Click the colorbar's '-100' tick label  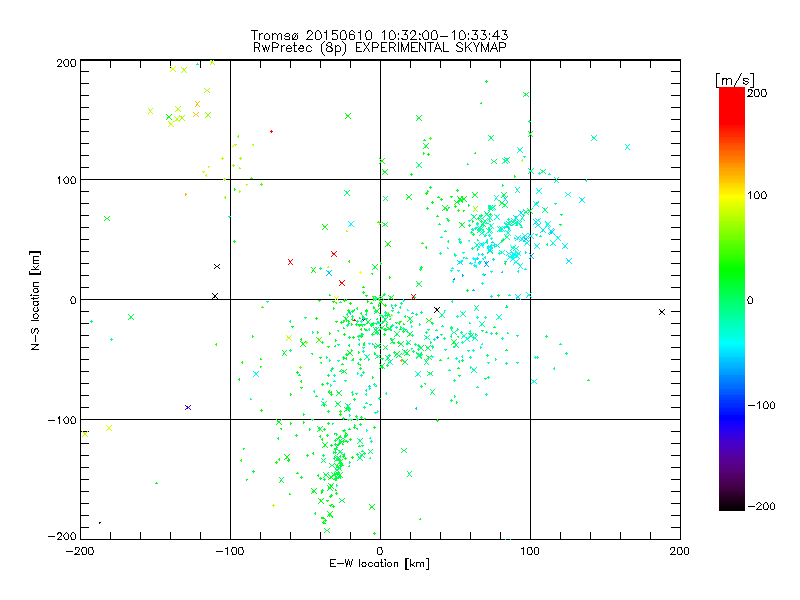(x=761, y=405)
